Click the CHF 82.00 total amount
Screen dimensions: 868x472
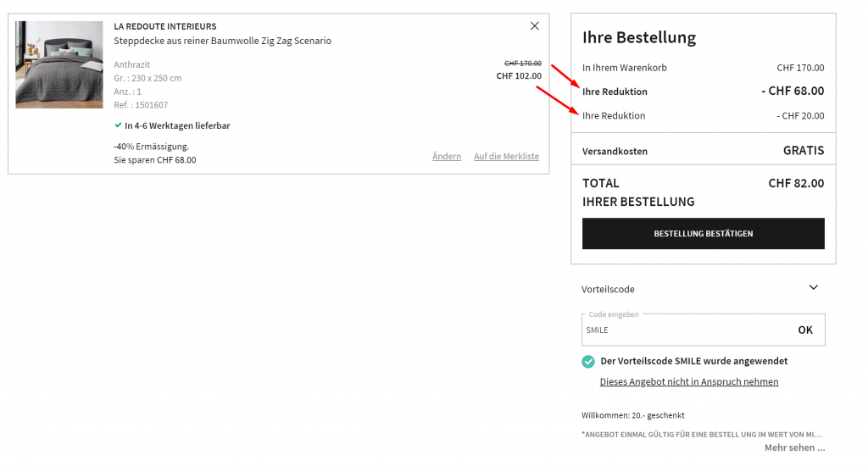tap(796, 183)
